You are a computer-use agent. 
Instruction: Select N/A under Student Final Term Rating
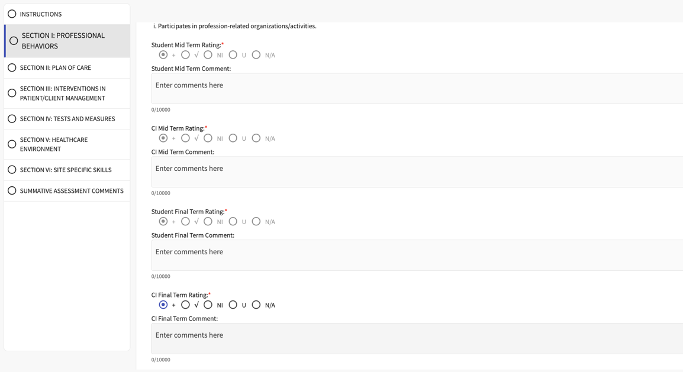pyautogui.click(x=256, y=221)
